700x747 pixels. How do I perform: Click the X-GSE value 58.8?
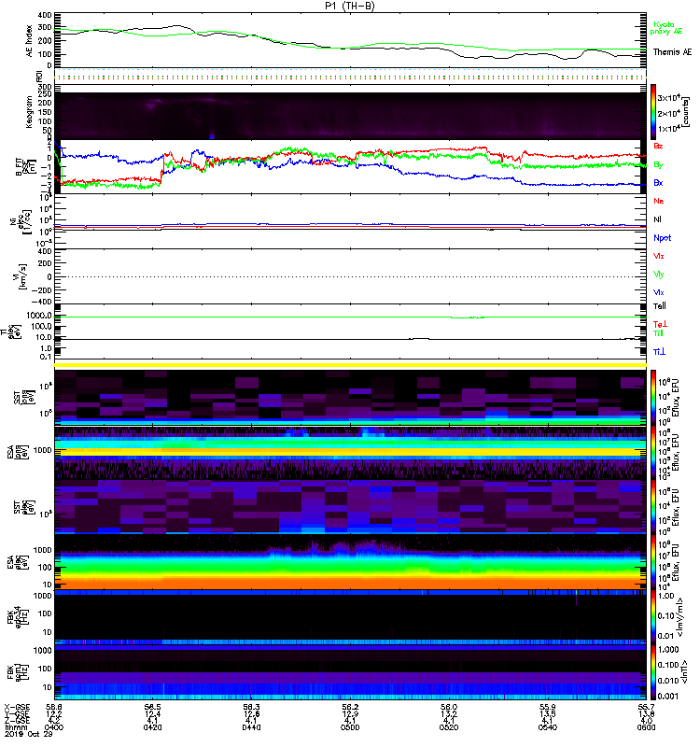pyautogui.click(x=54, y=708)
